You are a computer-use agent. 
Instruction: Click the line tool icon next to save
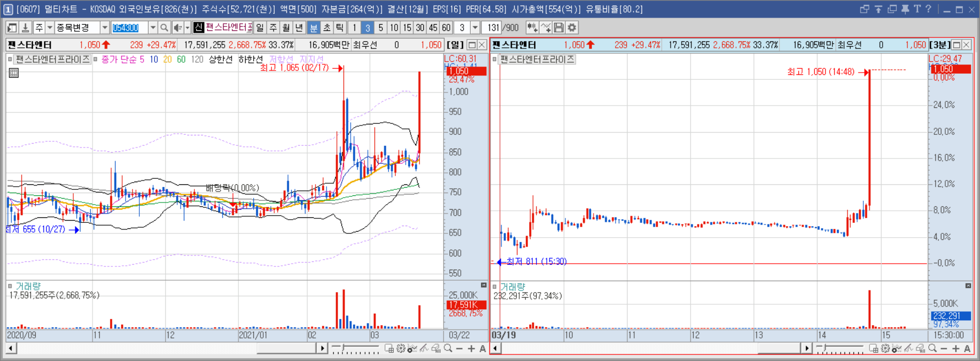click(x=546, y=28)
